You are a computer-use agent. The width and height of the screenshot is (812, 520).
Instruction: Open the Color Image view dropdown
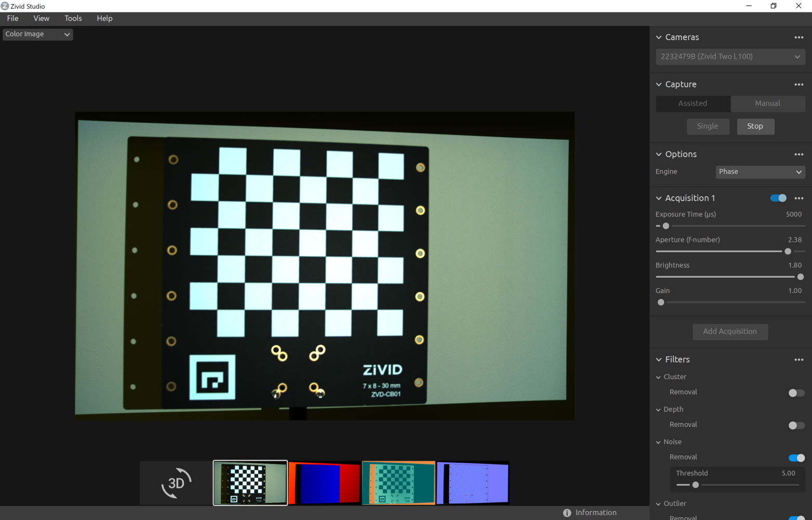(37, 34)
